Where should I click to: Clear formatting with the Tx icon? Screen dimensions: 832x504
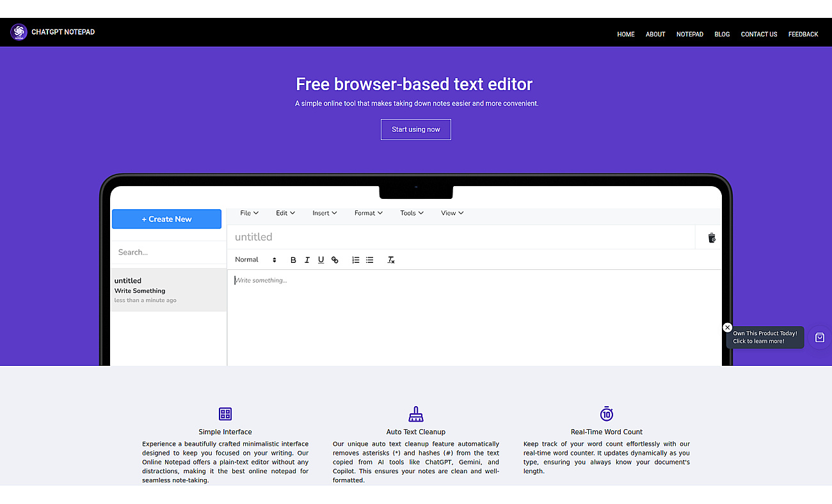pos(391,260)
